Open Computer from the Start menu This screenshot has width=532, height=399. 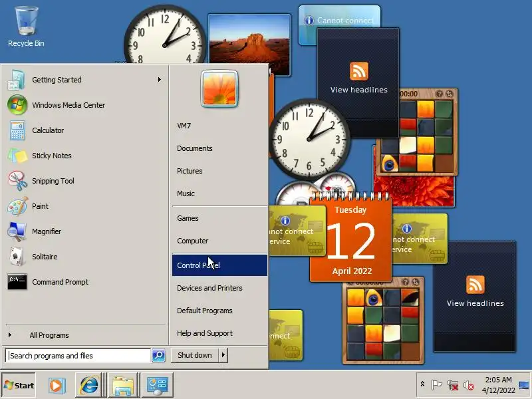[219, 241]
